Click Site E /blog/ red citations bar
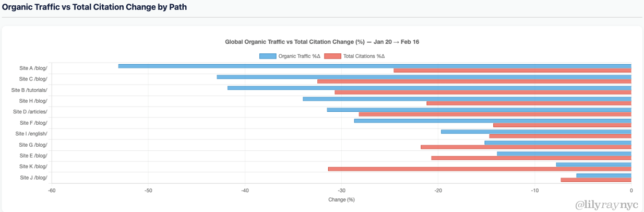Image resolution: width=644 pixels, height=212 pixels. point(531,158)
